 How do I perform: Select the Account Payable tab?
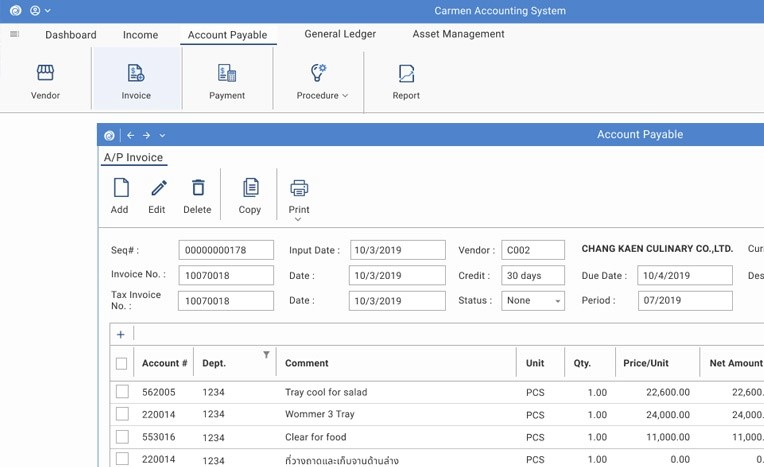click(x=228, y=35)
